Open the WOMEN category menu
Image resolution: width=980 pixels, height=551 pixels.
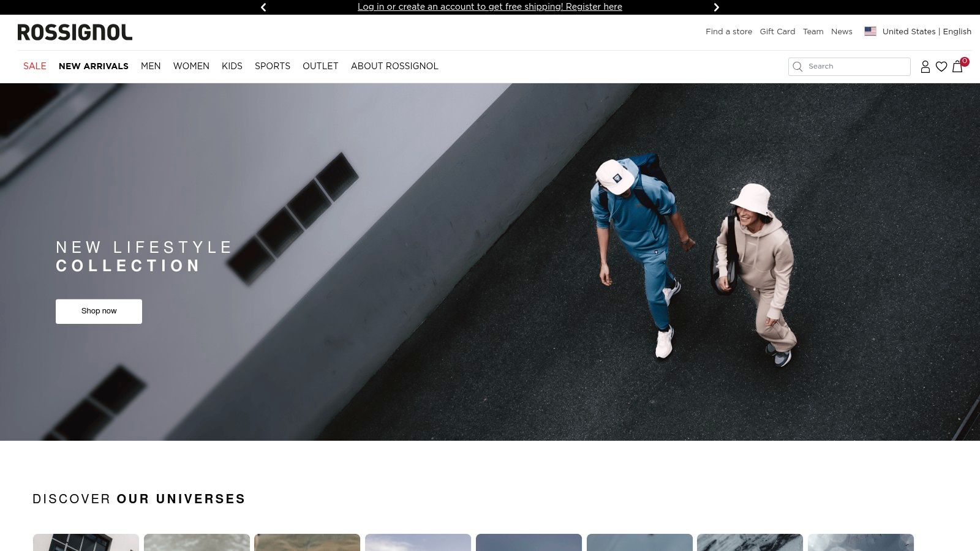pyautogui.click(x=191, y=66)
